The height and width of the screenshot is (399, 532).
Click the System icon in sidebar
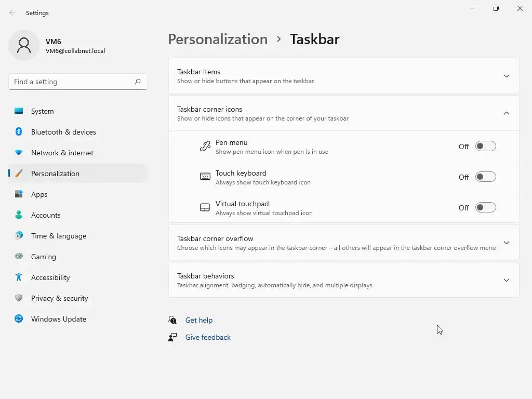pos(19,111)
